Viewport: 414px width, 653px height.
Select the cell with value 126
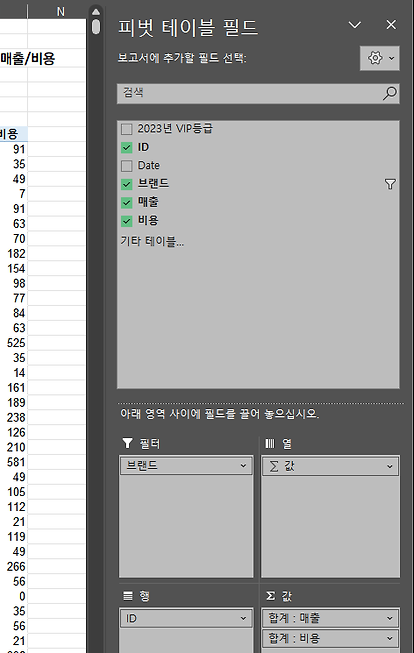point(14,433)
